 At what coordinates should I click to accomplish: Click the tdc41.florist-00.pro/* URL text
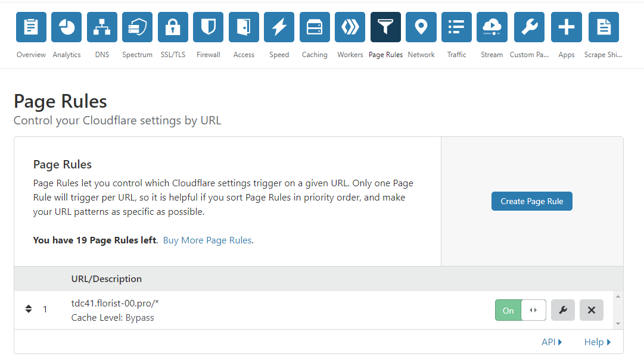click(x=115, y=303)
